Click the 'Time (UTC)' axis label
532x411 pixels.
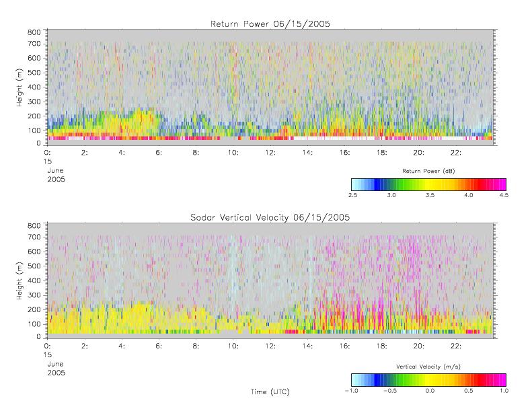click(x=270, y=391)
